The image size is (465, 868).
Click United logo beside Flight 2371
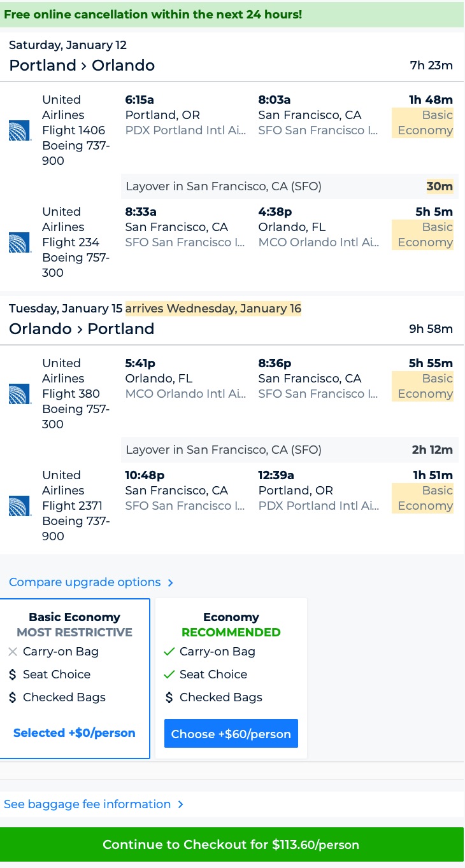click(20, 506)
